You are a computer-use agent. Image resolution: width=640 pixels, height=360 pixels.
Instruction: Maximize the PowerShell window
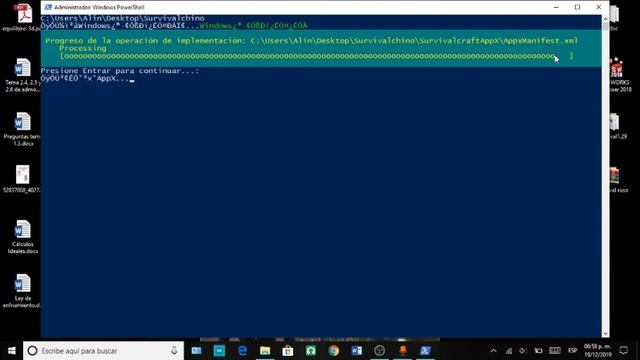click(x=577, y=7)
